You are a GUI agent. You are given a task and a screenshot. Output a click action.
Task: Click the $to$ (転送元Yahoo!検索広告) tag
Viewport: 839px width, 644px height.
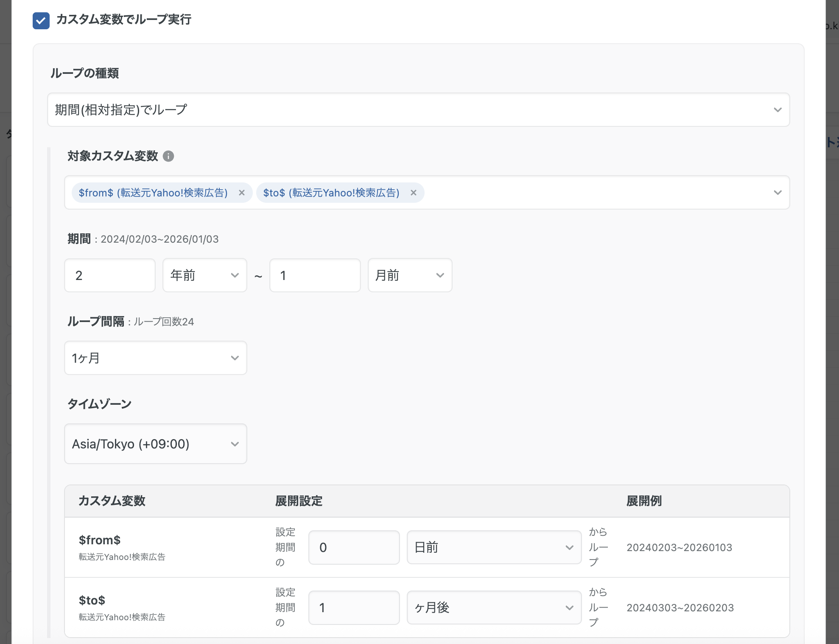[331, 193]
